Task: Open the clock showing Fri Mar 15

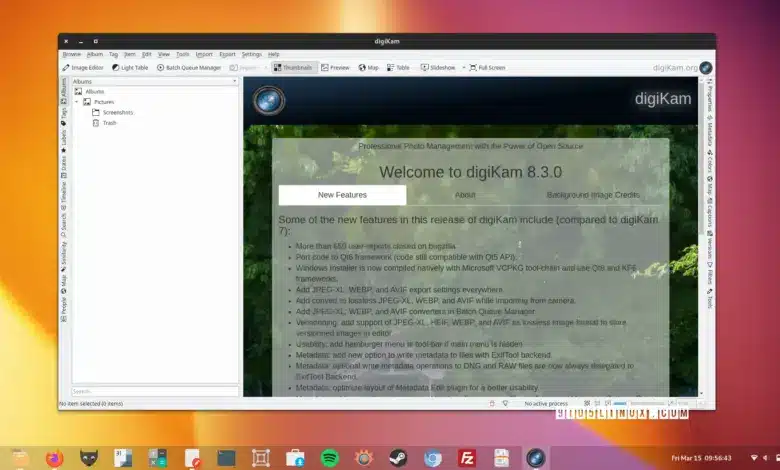Action: (x=701, y=458)
